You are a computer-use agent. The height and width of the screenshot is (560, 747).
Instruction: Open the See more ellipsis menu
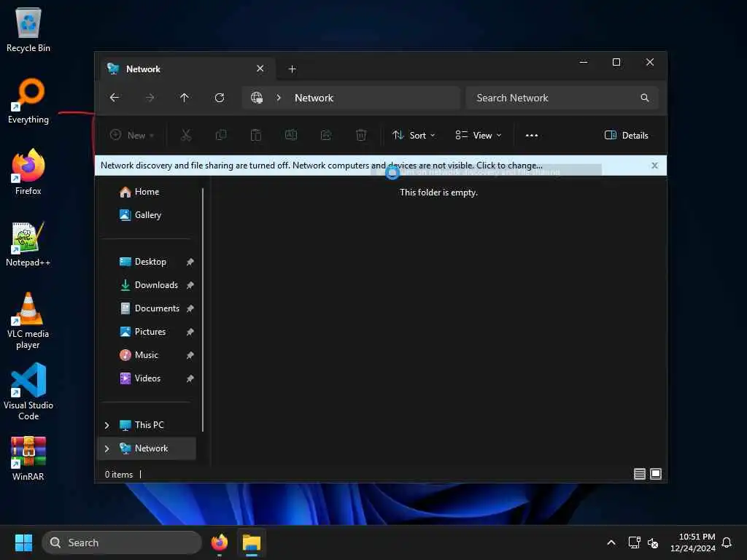[532, 135]
